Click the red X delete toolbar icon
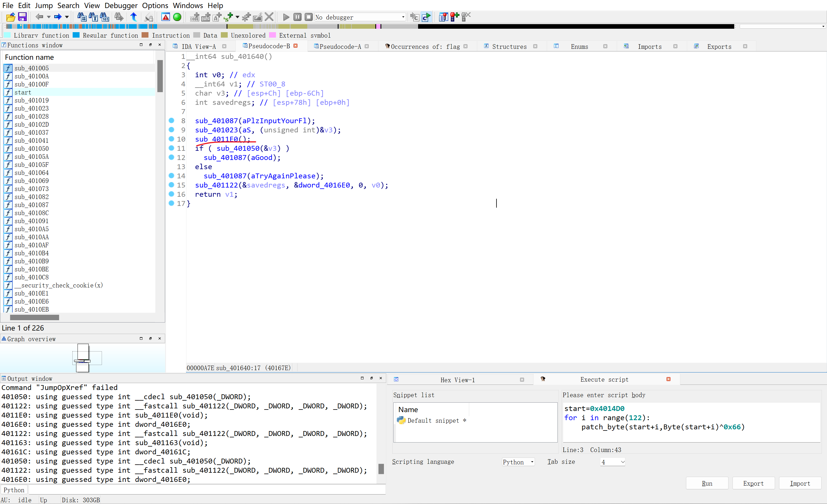 [x=269, y=17]
